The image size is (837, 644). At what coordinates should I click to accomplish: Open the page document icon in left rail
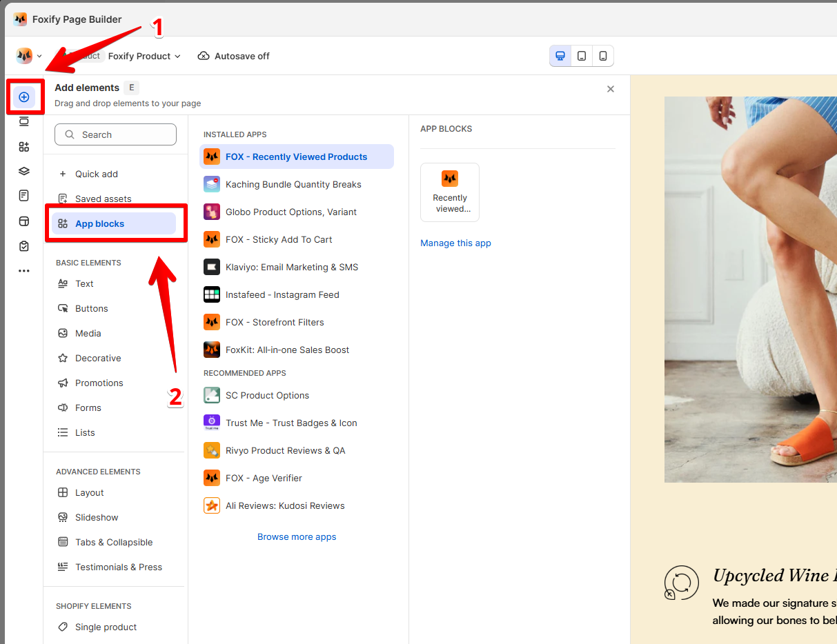(24, 196)
